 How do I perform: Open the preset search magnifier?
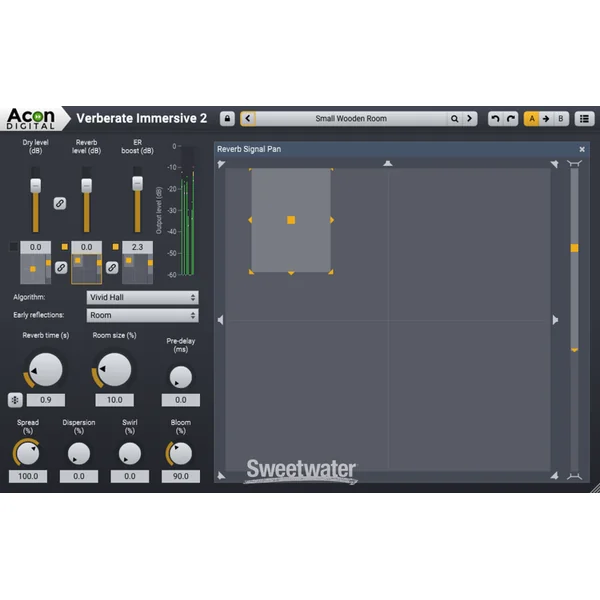click(x=454, y=119)
